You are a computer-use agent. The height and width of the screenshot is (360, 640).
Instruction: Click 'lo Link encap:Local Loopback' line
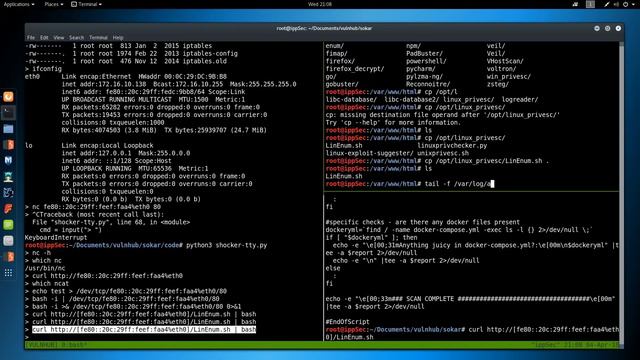tap(89, 145)
